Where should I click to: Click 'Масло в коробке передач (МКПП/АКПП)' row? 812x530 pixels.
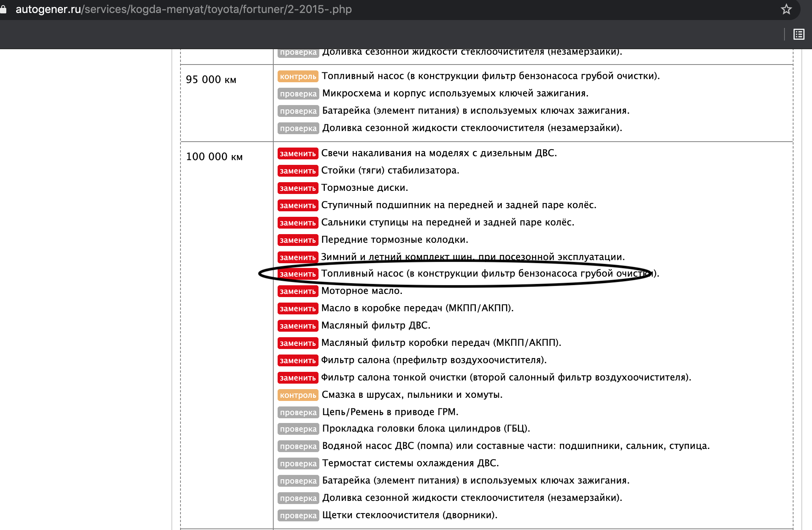click(x=418, y=308)
